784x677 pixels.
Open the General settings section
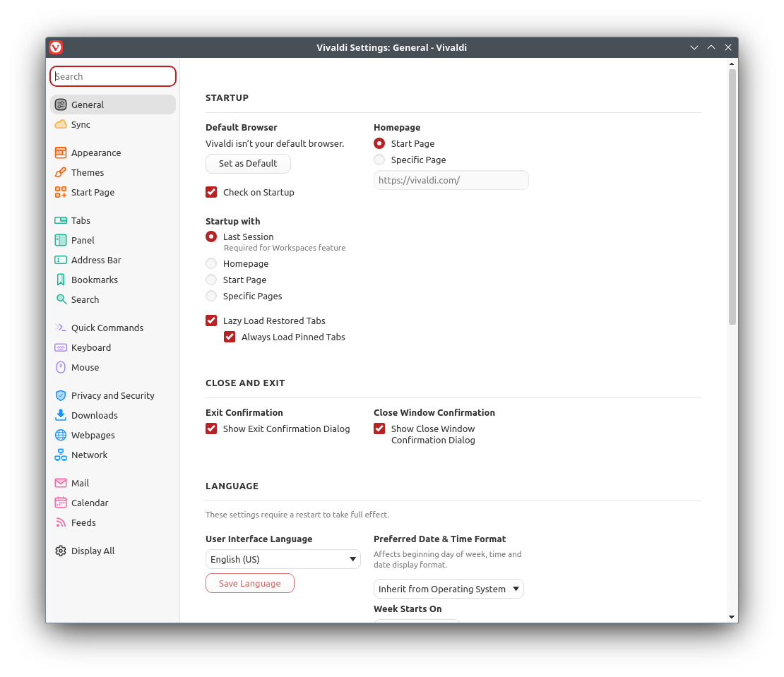point(113,104)
